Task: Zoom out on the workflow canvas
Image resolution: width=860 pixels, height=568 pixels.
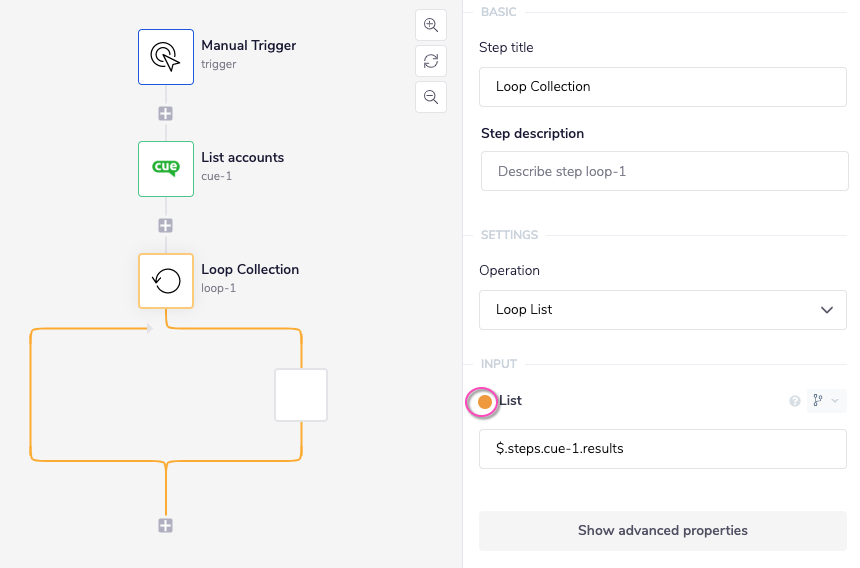Action: click(431, 97)
